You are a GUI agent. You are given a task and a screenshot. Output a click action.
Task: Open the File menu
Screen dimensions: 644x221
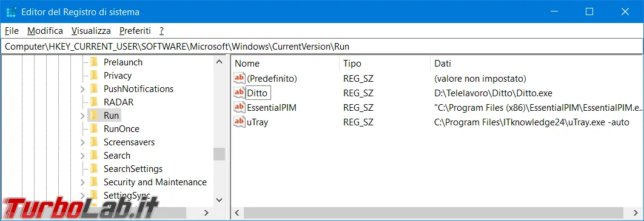tap(12, 31)
